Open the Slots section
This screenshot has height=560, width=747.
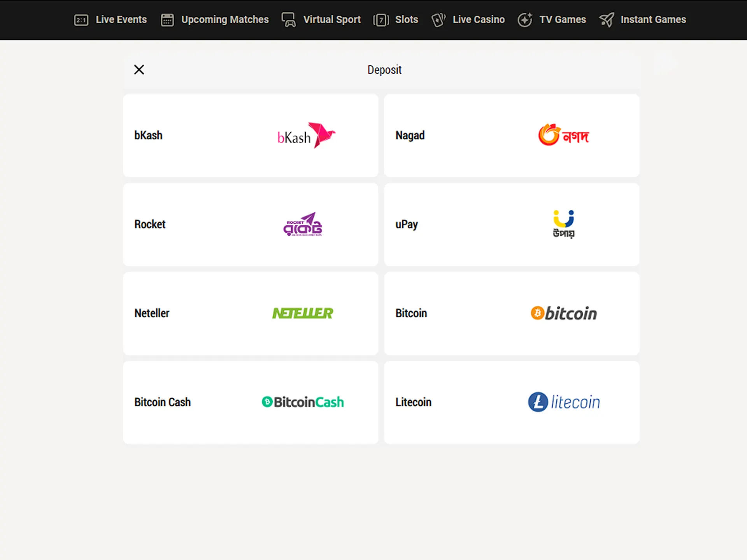pyautogui.click(x=407, y=19)
